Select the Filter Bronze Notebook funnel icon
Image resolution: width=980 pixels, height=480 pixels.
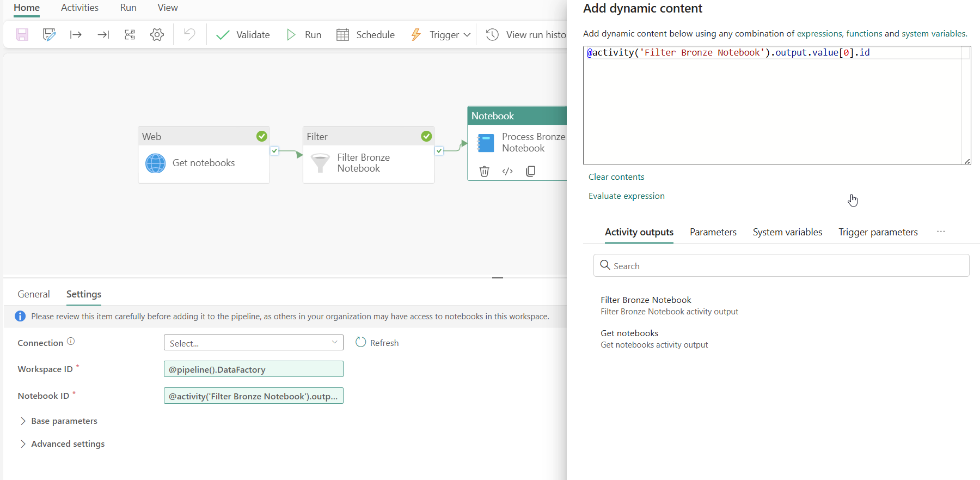click(320, 163)
